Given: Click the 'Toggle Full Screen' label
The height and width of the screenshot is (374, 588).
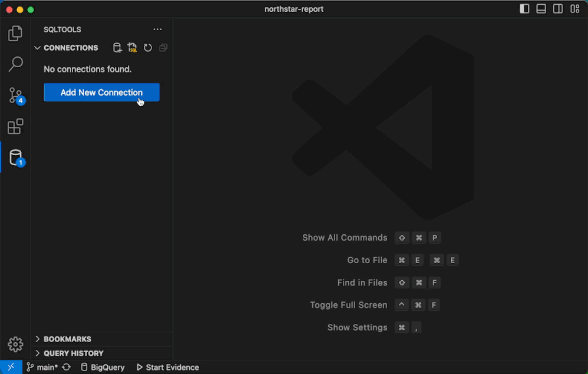Looking at the screenshot, I should click(348, 305).
